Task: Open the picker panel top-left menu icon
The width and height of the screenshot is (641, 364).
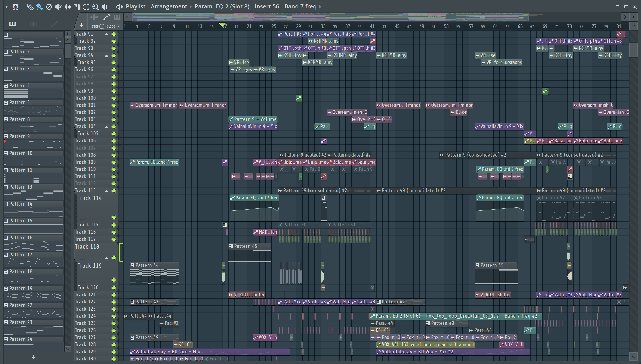Action: [x=6, y=35]
